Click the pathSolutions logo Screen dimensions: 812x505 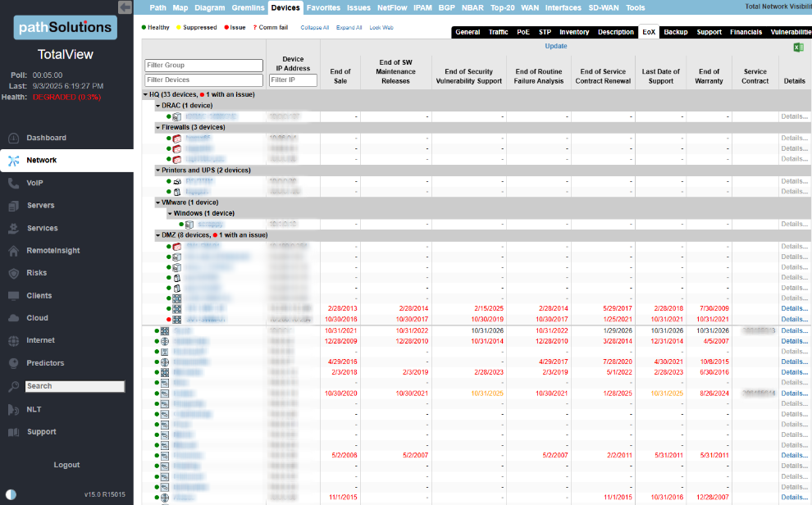(66, 27)
